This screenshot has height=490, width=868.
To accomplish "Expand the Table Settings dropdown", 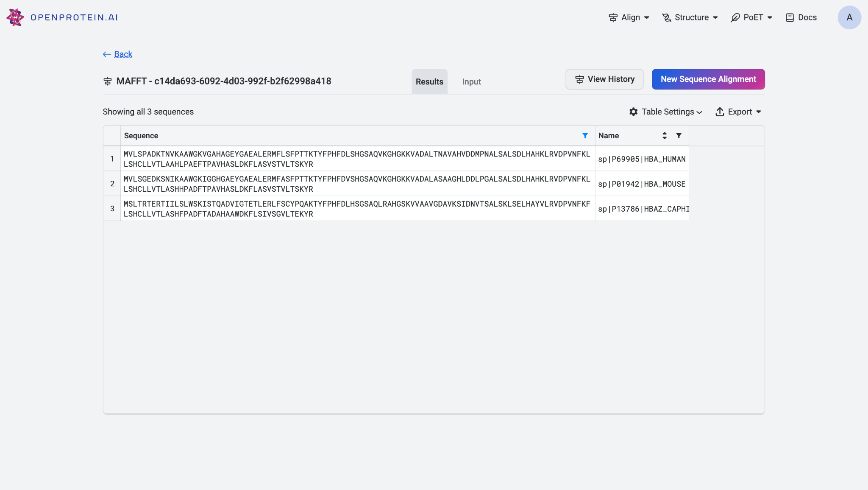I will click(x=665, y=112).
